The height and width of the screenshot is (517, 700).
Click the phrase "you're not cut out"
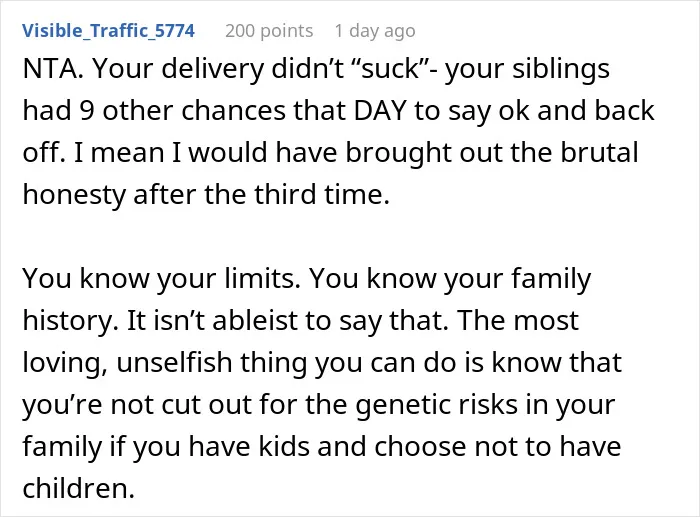coord(137,404)
